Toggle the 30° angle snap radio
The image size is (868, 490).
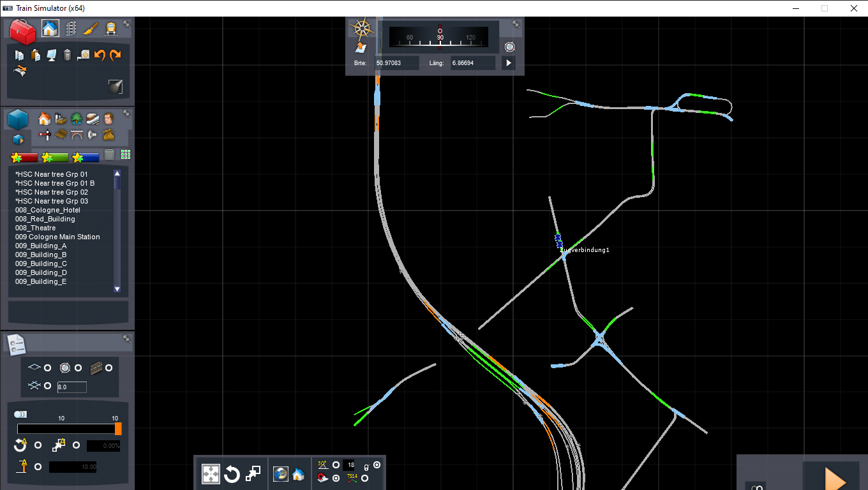[336, 465]
